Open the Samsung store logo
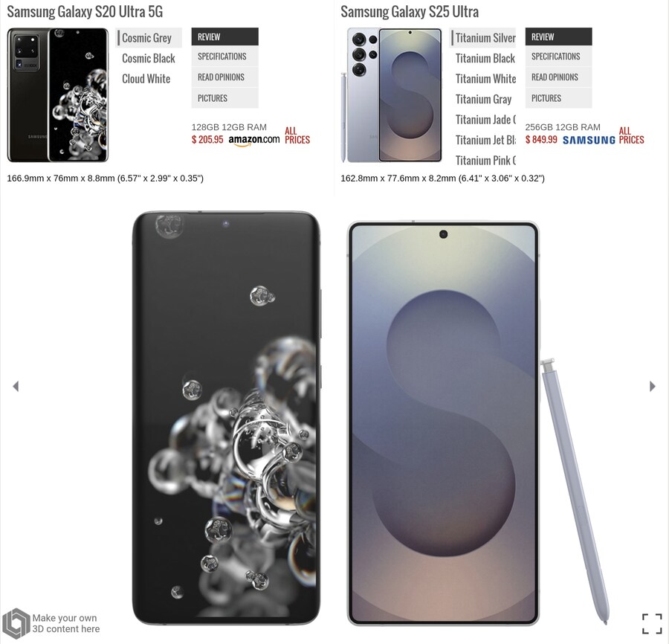This screenshot has width=669, height=644. [589, 140]
